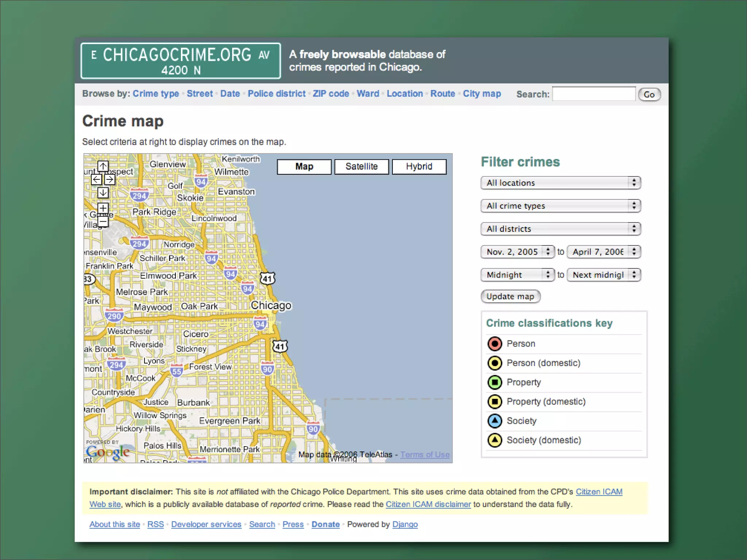Pan the map left with arrow icon
This screenshot has width=747, height=560.
click(x=96, y=179)
